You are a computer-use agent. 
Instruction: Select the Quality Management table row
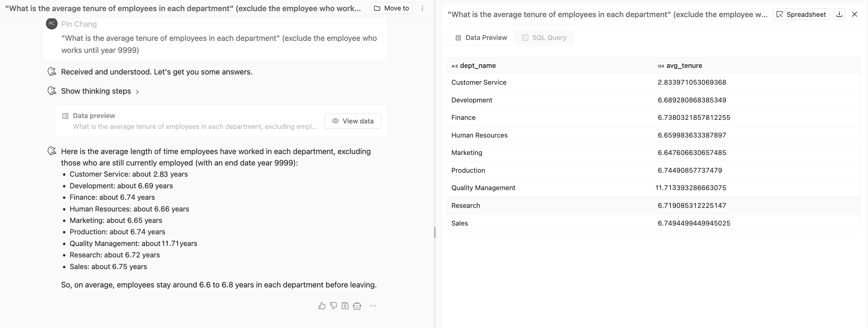(x=483, y=188)
